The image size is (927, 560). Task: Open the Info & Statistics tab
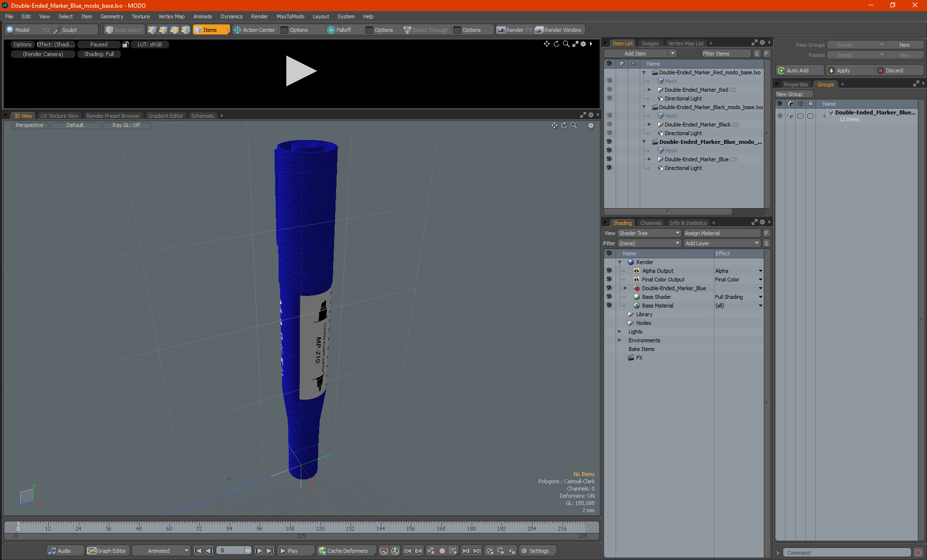pyautogui.click(x=688, y=223)
